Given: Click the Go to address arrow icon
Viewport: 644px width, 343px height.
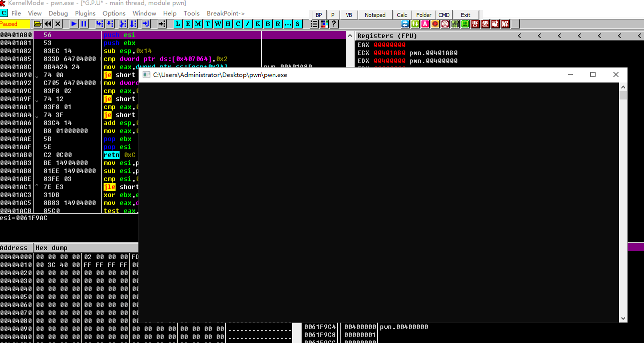Looking at the screenshot, I should coord(162,23).
